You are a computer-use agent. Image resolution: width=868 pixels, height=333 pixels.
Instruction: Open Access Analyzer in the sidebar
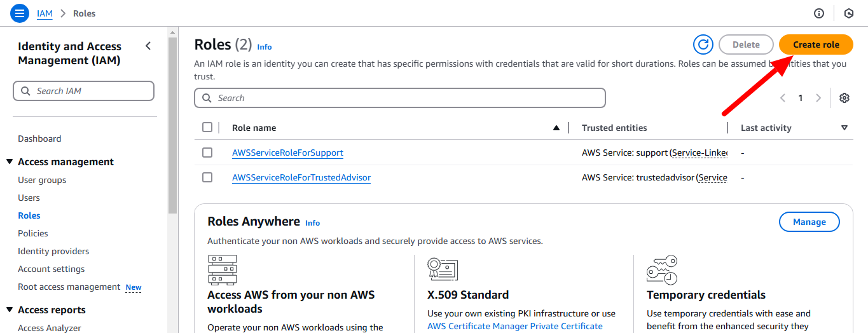(50, 328)
